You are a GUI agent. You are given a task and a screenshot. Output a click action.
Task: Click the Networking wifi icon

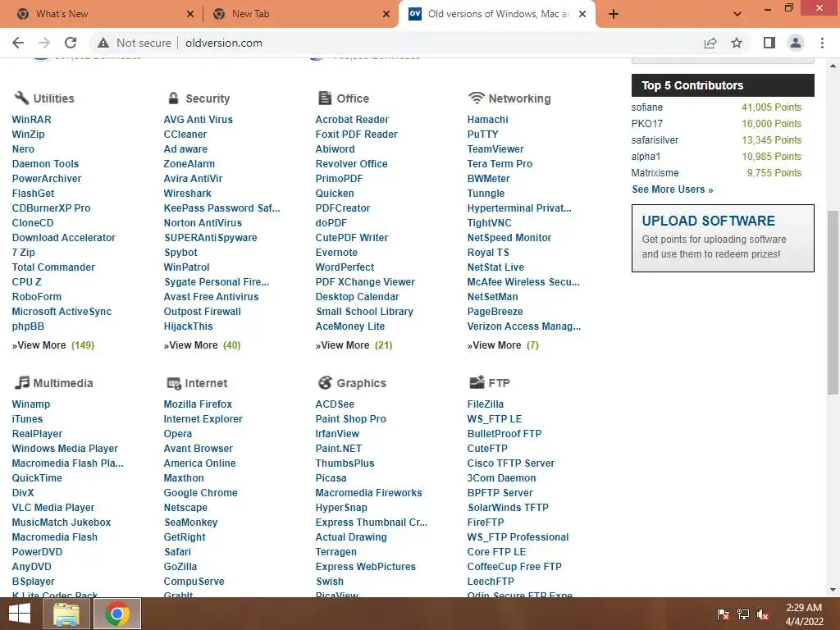(477, 98)
